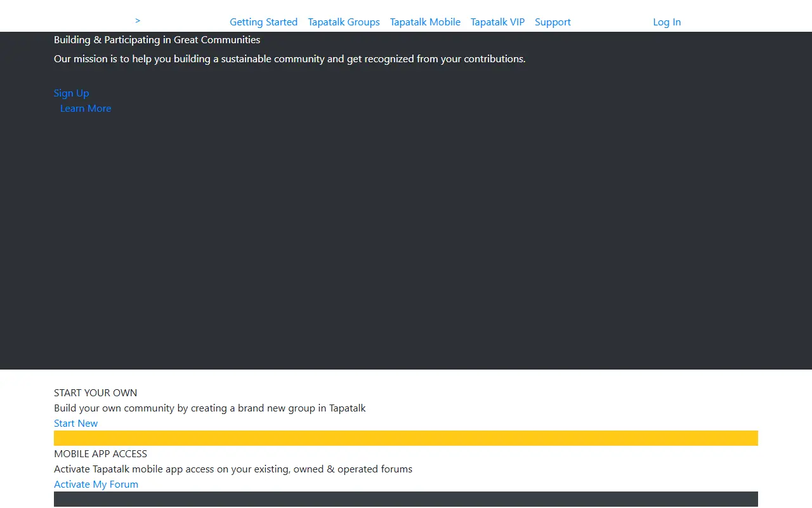Click the Log In link
This screenshot has width=812, height=508.
click(x=667, y=22)
